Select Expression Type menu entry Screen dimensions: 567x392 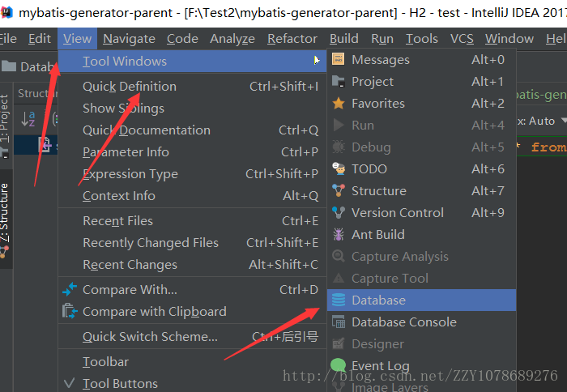192,174
